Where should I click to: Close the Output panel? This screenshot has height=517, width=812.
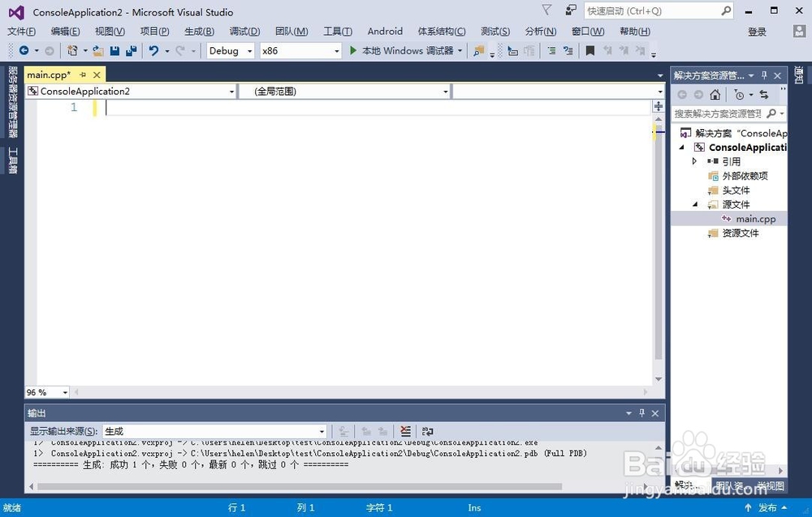[x=655, y=413]
